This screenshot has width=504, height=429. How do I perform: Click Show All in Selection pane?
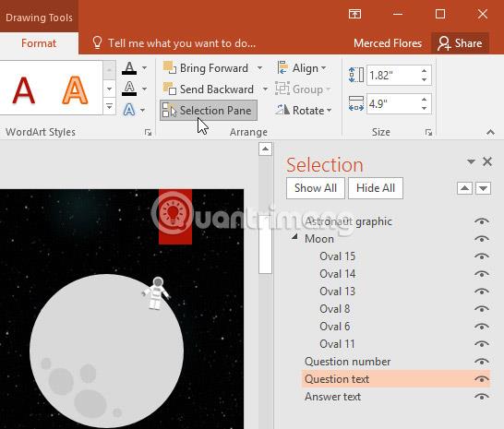pyautogui.click(x=316, y=188)
